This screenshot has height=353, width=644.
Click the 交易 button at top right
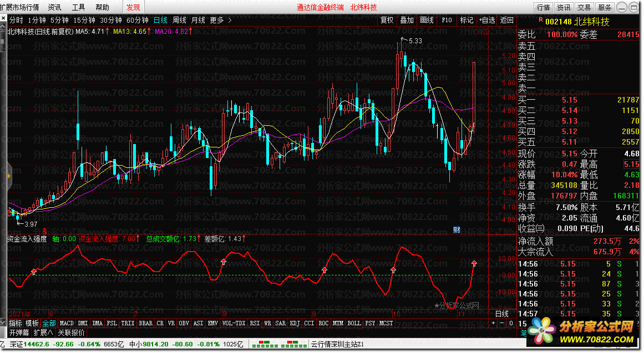(x=584, y=7)
